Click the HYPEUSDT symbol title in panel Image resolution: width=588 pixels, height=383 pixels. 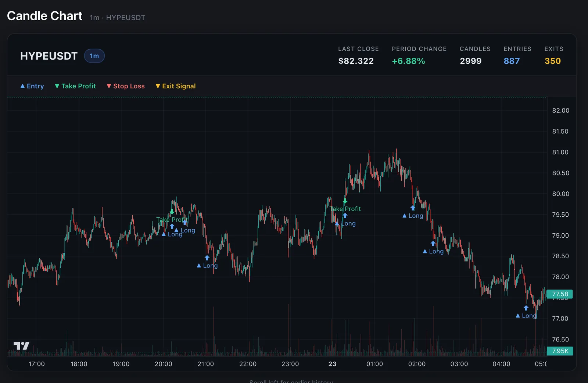pos(49,56)
